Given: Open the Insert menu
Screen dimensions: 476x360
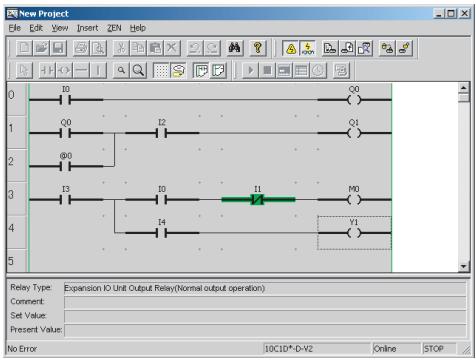Looking at the screenshot, I should (x=88, y=28).
